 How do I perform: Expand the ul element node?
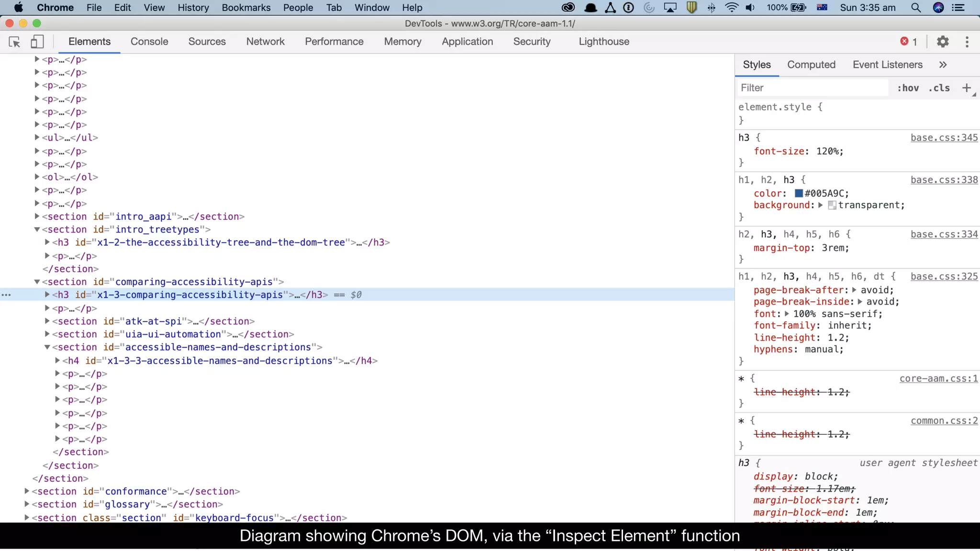pyautogui.click(x=37, y=137)
